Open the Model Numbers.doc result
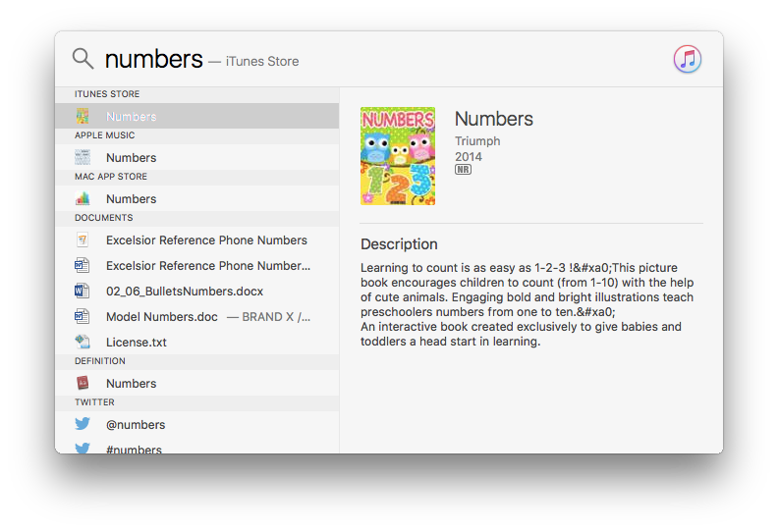Screen dimensions: 778x532 (x=197, y=316)
